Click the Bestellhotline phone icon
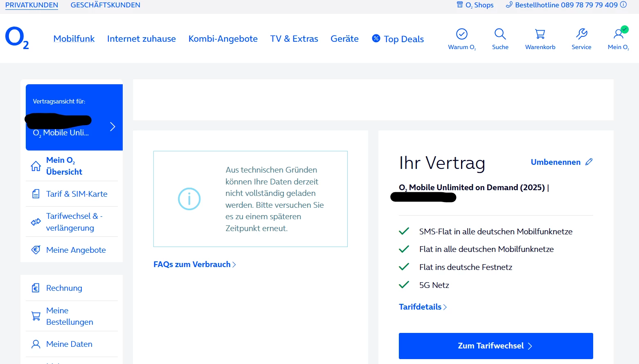This screenshot has height=364, width=639. (509, 5)
